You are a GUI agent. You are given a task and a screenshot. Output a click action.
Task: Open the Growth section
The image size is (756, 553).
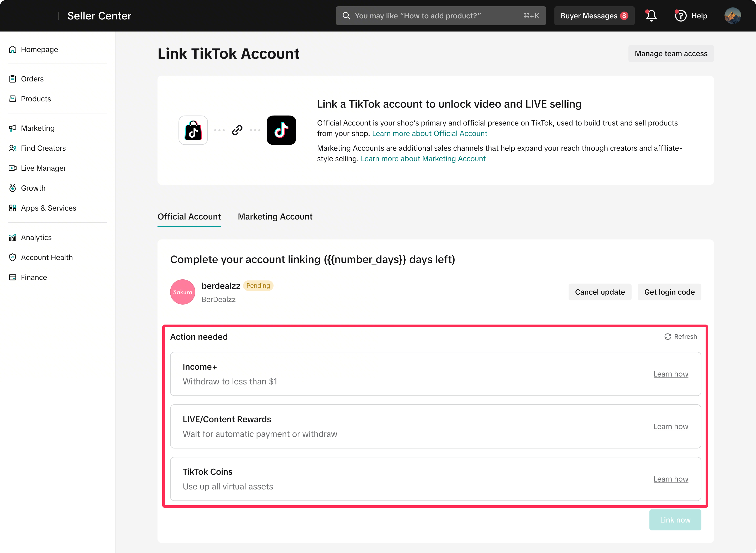click(28, 188)
